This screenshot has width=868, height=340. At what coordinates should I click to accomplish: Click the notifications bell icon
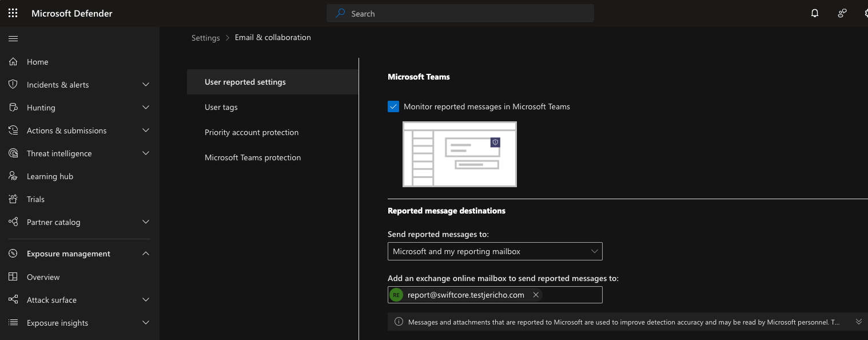point(814,13)
